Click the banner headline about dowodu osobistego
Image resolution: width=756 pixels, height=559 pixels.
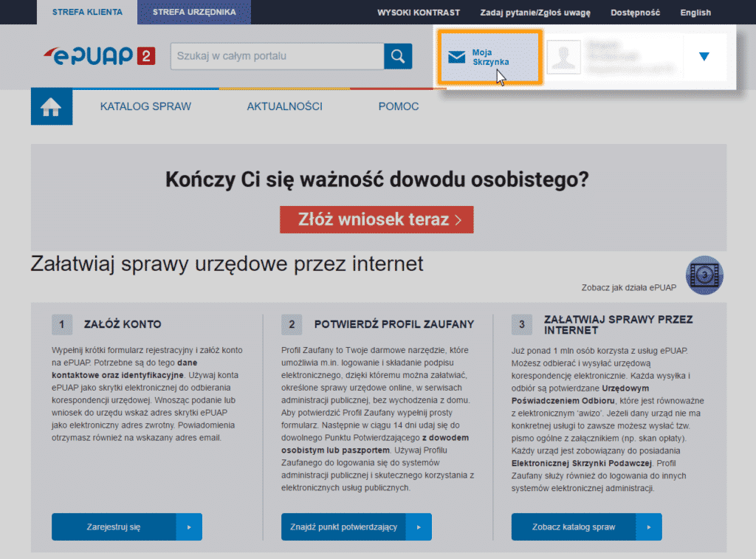point(377,180)
